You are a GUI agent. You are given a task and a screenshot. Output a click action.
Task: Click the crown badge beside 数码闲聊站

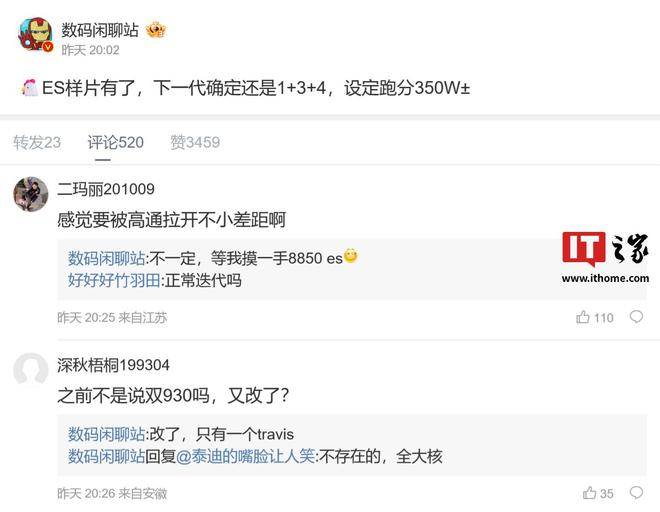[x=156, y=30]
